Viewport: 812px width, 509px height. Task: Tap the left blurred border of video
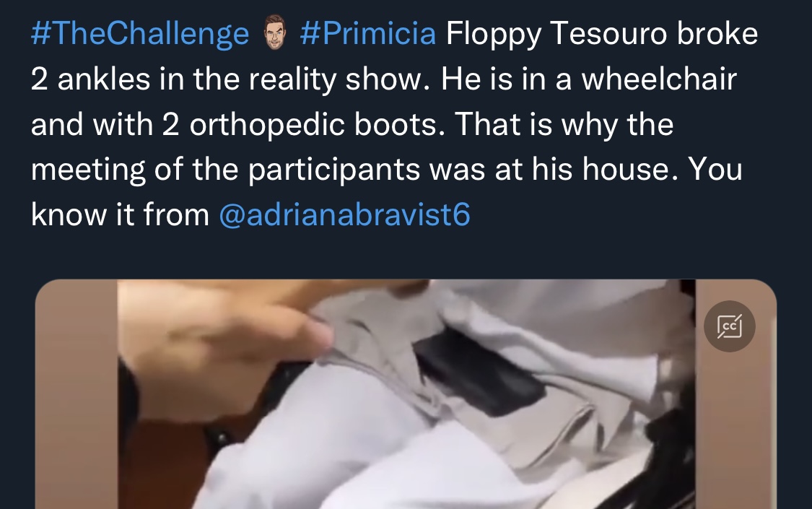click(x=76, y=394)
